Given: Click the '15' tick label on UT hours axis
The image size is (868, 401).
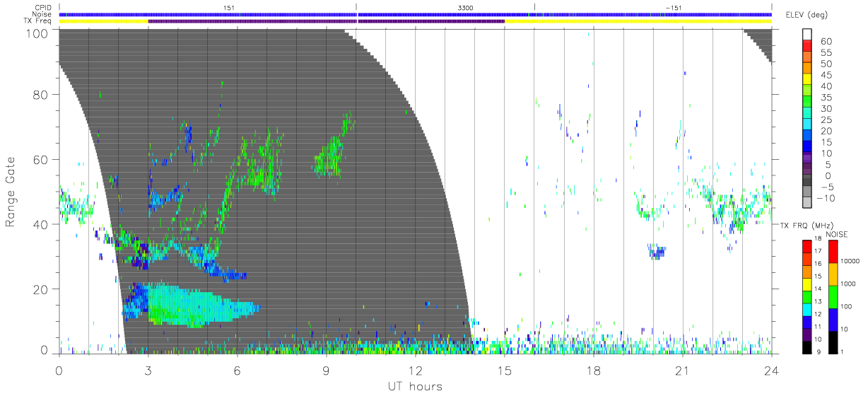Looking at the screenshot, I should coord(505,370).
